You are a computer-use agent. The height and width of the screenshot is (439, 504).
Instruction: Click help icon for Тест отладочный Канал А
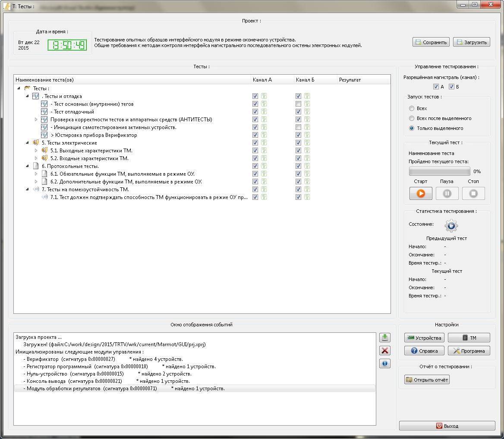coord(264,112)
